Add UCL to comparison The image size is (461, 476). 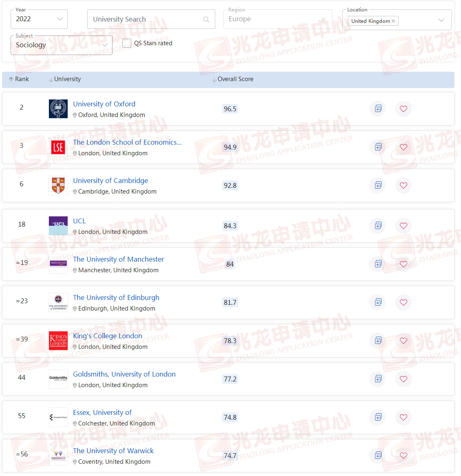click(377, 226)
